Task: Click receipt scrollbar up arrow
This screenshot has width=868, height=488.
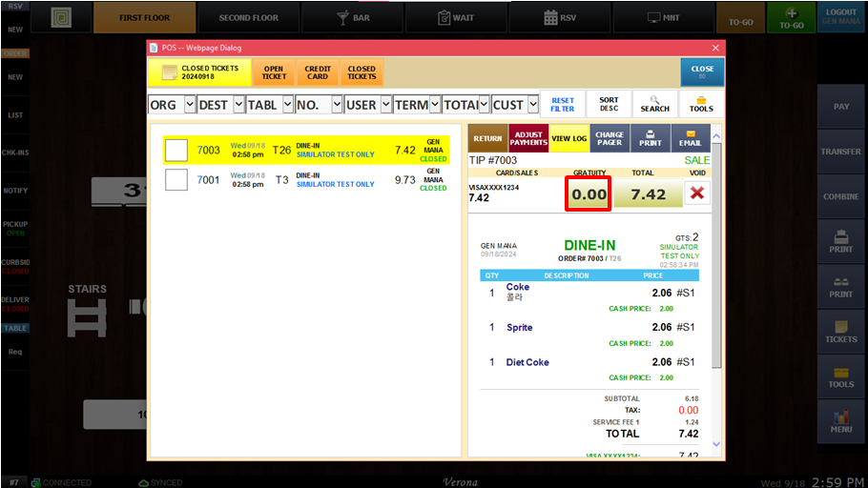Action: pyautogui.click(x=716, y=136)
